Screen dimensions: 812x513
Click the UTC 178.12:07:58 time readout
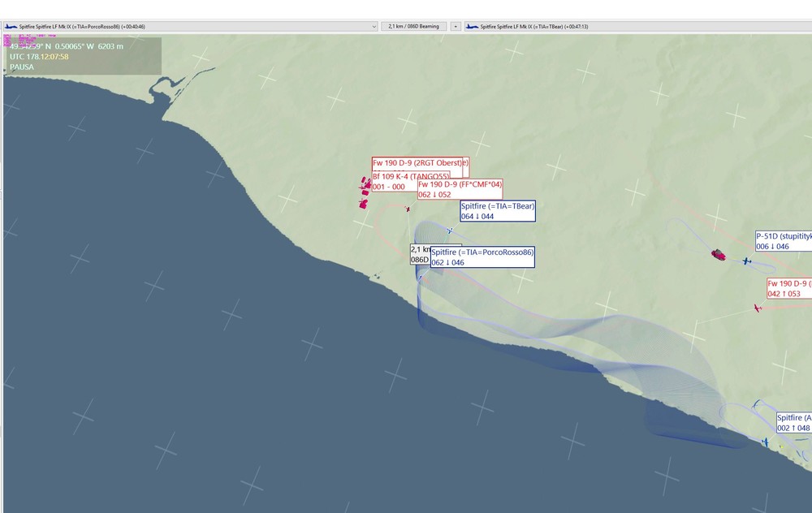(x=39, y=57)
